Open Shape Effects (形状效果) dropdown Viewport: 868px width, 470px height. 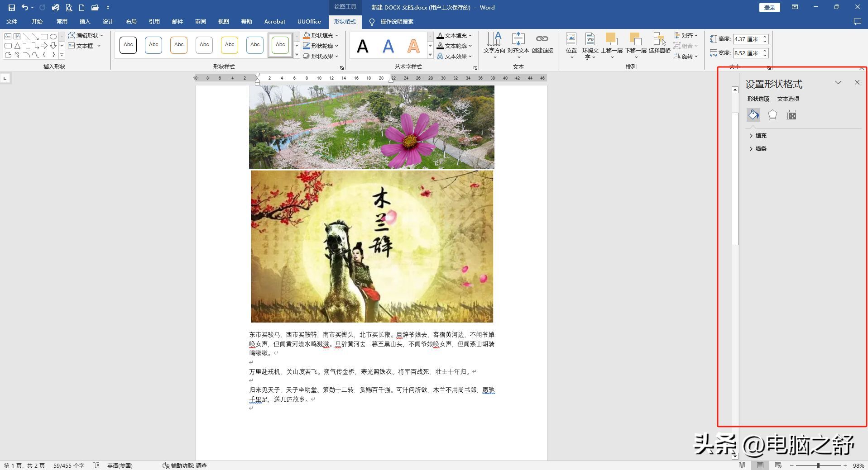[321, 56]
